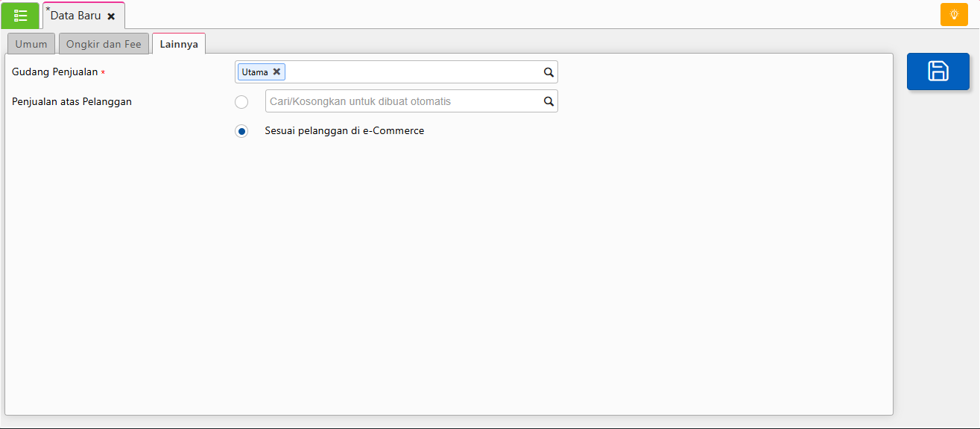Viewport: 980px width, 429px height.
Task: Activate the Data Baru document tab
Action: click(75, 16)
